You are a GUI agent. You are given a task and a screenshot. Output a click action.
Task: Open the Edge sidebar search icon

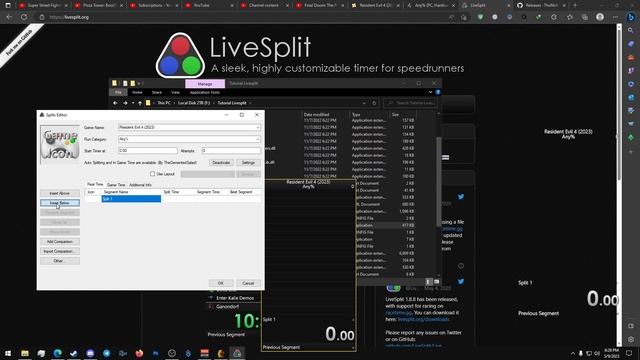[631, 31]
